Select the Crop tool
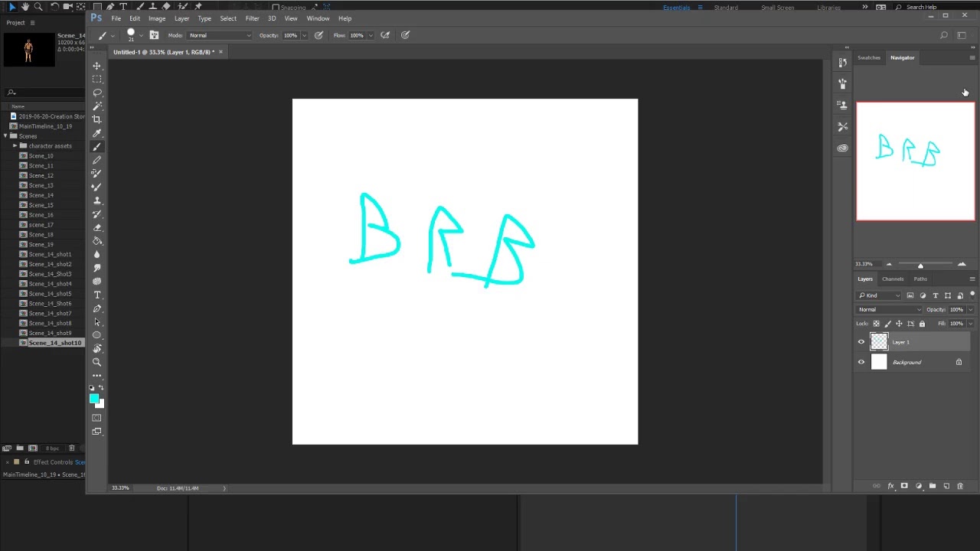 97,119
